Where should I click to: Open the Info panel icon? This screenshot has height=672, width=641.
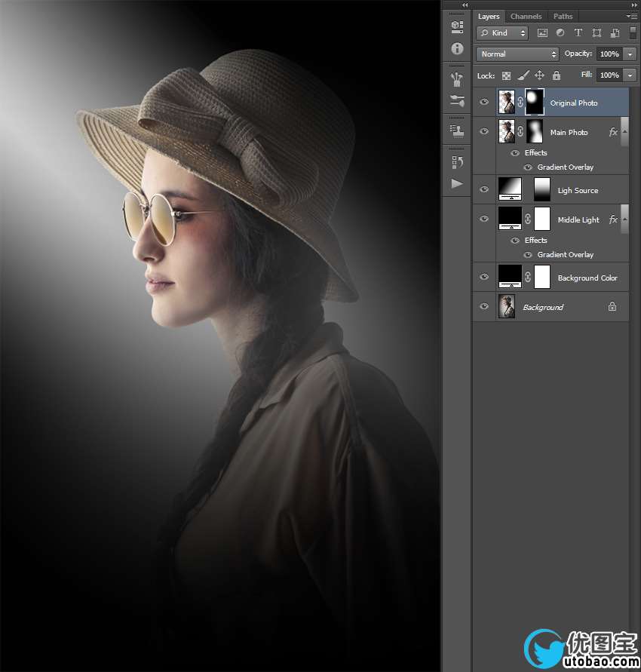457,49
